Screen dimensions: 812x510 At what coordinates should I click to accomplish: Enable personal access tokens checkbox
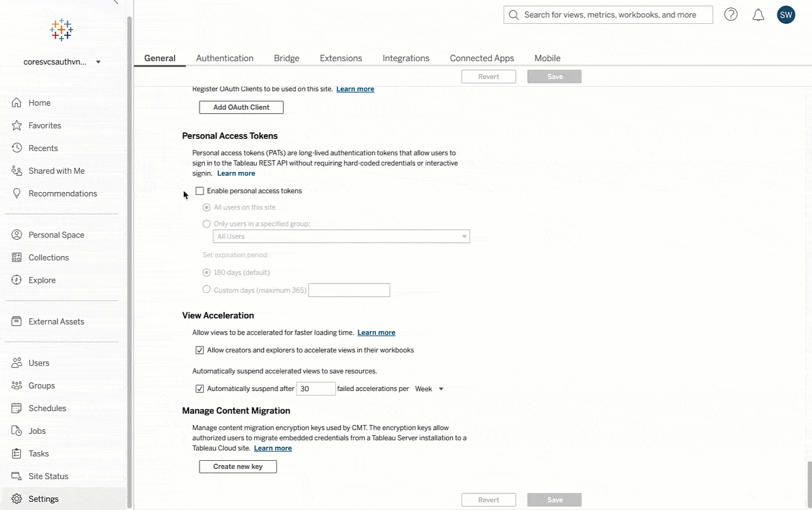pos(200,191)
